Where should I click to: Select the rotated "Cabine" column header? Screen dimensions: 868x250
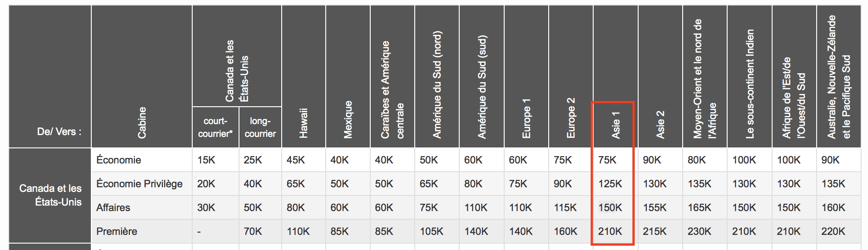click(x=142, y=122)
